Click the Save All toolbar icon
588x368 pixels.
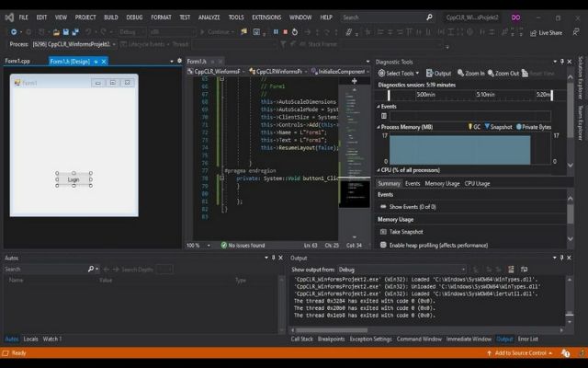coord(75,32)
